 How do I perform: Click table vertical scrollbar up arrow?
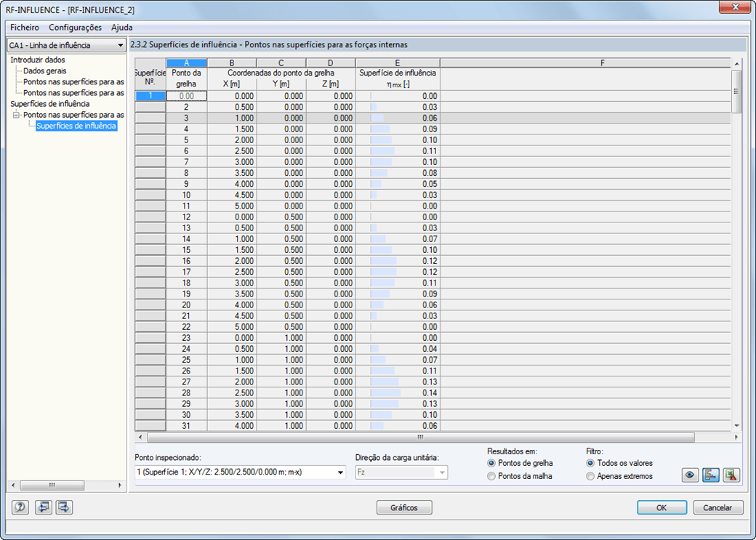coord(736,64)
